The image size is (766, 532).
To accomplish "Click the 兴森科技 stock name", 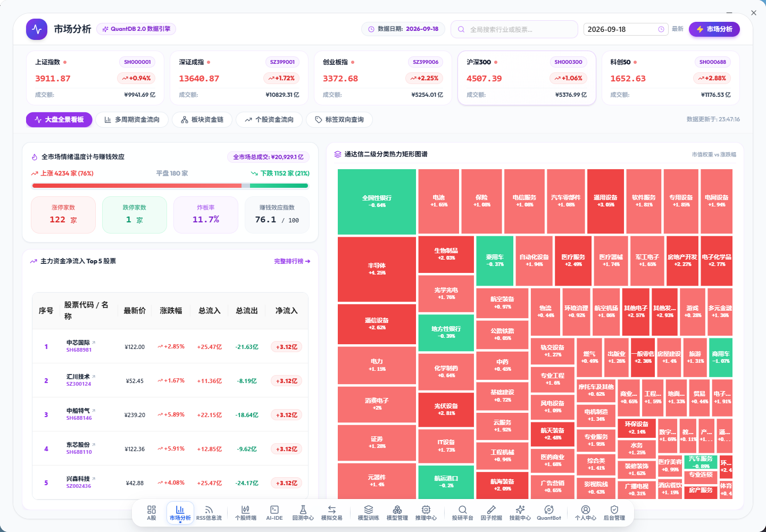I will coord(78,479).
